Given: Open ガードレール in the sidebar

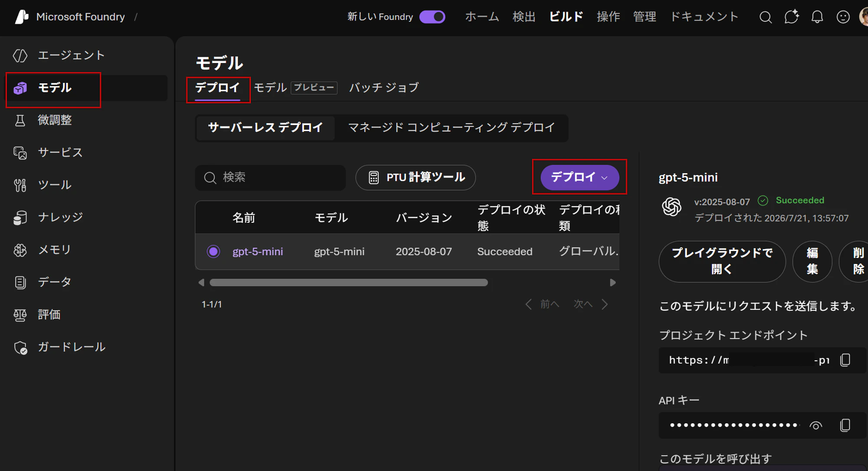Looking at the screenshot, I should (x=87, y=347).
